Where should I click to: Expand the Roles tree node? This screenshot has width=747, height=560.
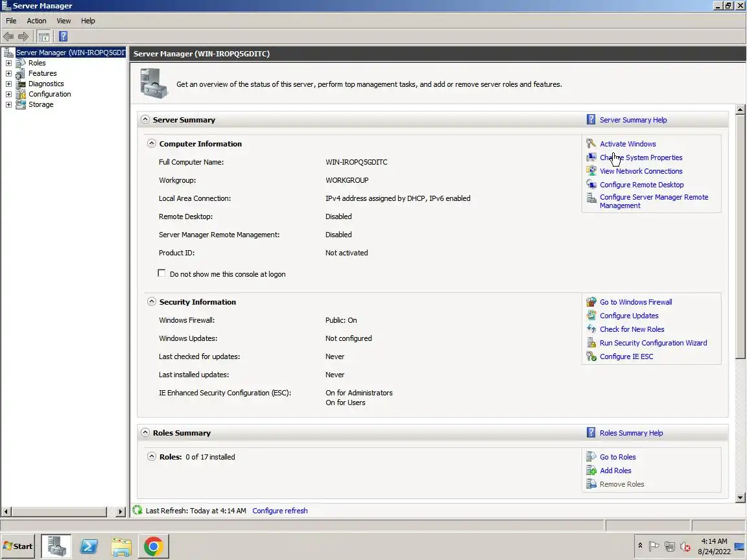[x=8, y=63]
